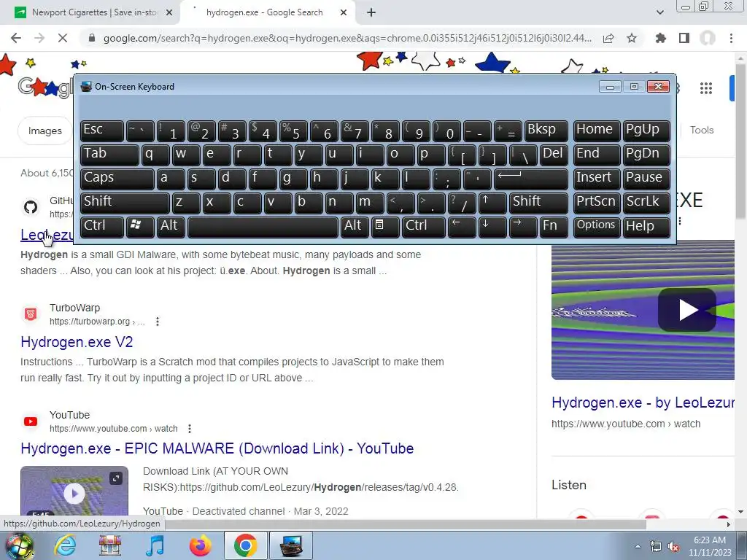This screenshot has height=560, width=747.
Task: Click the muted volume tray icon
Action: [673, 547]
